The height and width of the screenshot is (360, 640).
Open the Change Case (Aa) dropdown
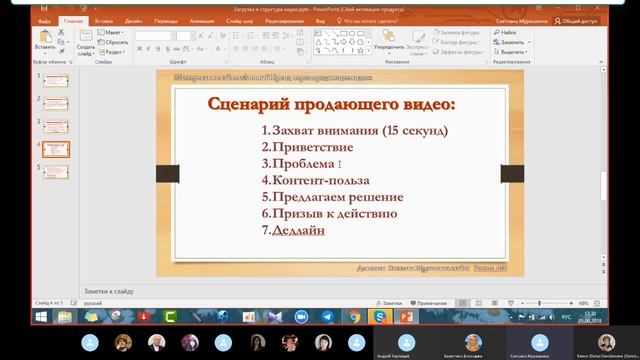(x=201, y=49)
